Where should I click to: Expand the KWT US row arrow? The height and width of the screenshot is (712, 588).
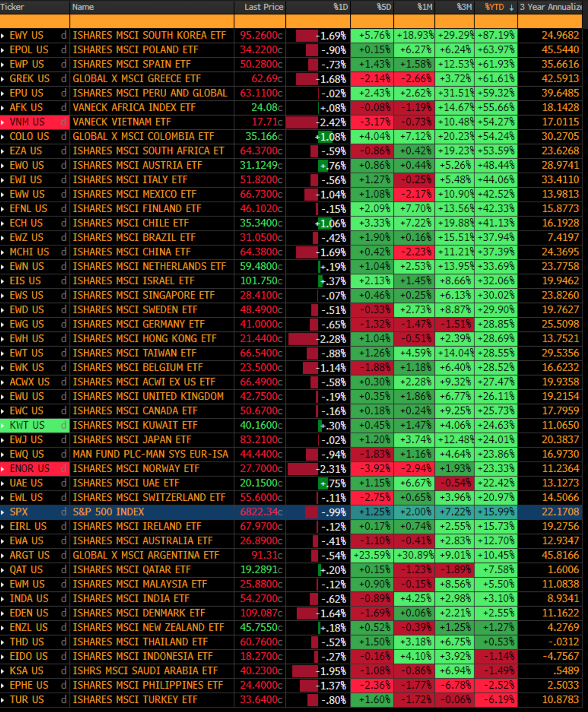(3, 425)
